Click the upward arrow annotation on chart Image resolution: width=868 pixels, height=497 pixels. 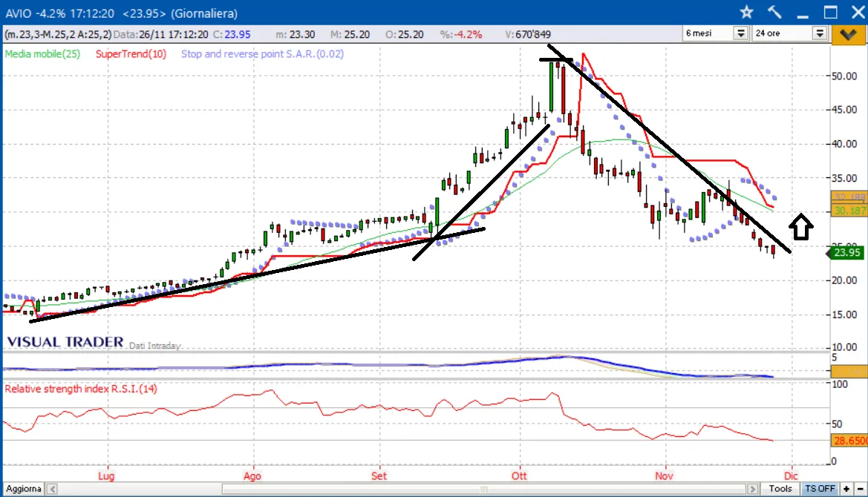pos(801,226)
